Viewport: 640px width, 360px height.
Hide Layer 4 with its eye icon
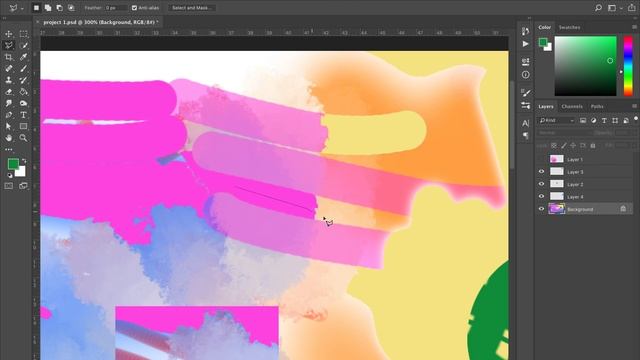tap(541, 197)
